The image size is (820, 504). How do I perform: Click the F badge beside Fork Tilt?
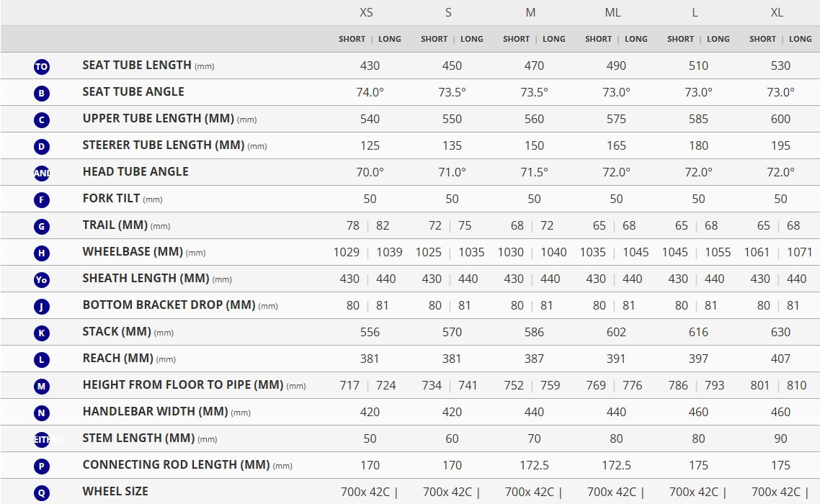click(42, 200)
